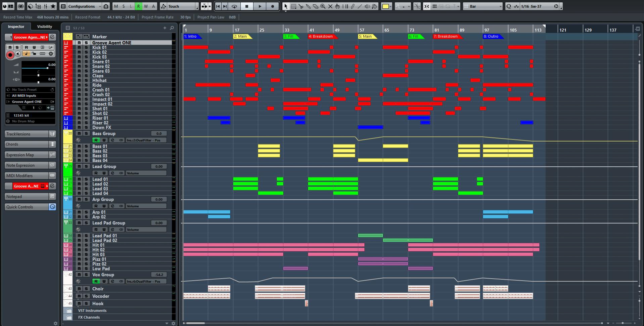
Task: Solo the Kick 01 track
Action: click(x=86, y=47)
